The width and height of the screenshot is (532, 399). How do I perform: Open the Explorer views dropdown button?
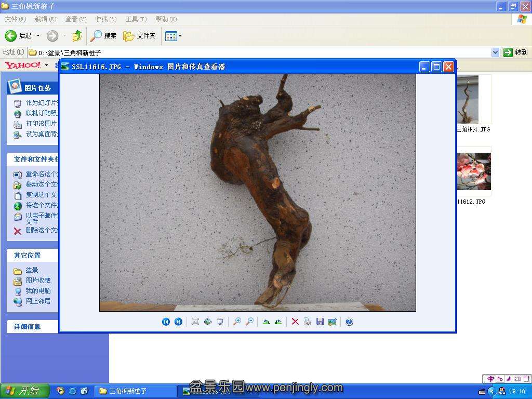tap(173, 36)
